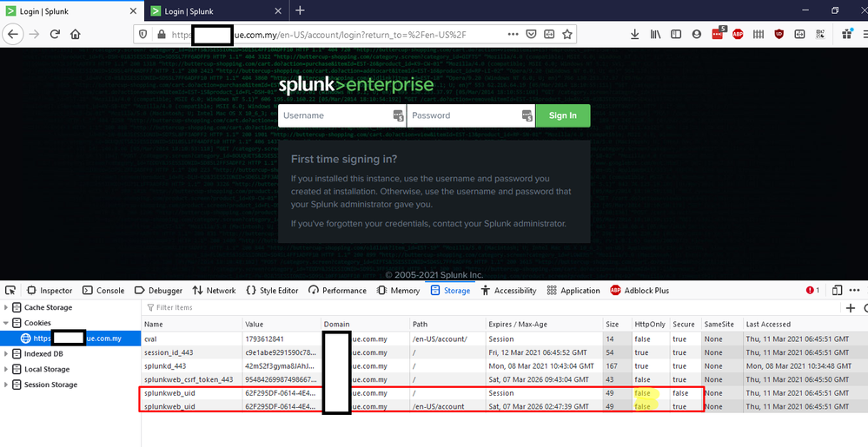Sort cookies by HttpOnly column header
The height and width of the screenshot is (447, 868).
pos(650,324)
